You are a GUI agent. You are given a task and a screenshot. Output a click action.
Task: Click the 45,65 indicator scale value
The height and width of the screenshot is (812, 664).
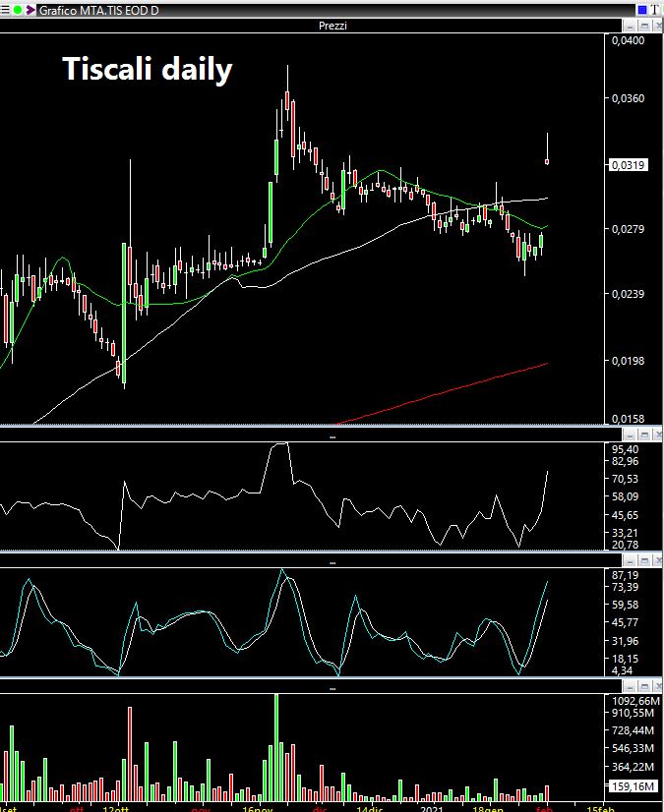pos(625,515)
